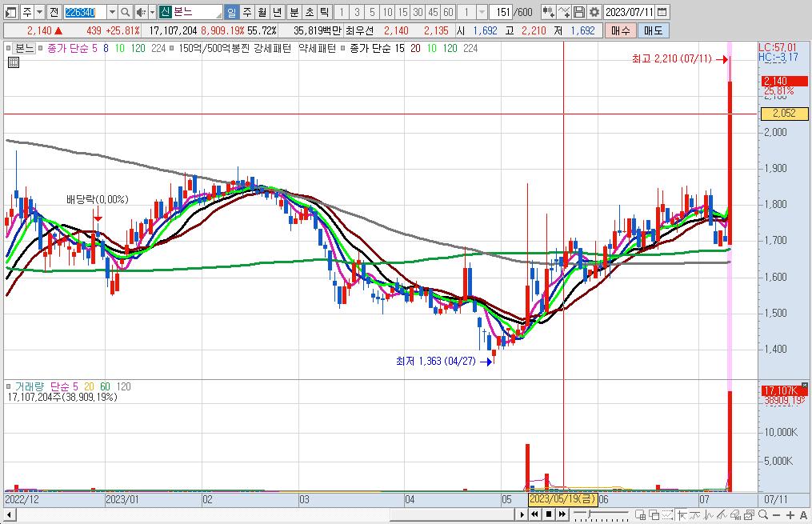Click the add candlestick chart icon

point(549,11)
